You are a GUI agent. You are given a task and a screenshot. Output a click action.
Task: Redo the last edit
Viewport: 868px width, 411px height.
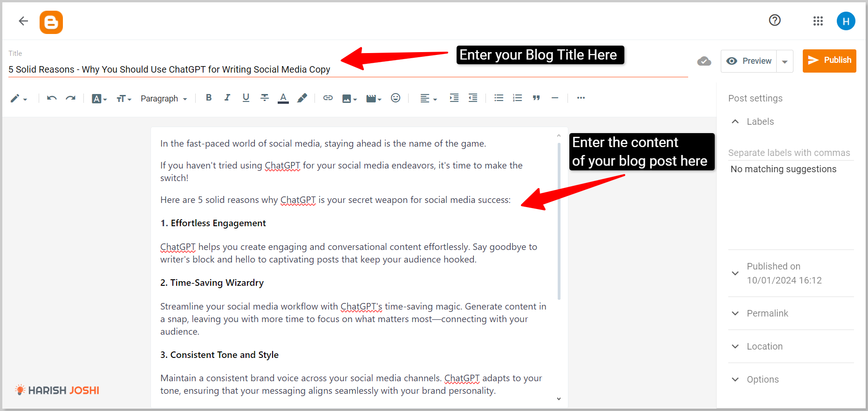pos(70,98)
